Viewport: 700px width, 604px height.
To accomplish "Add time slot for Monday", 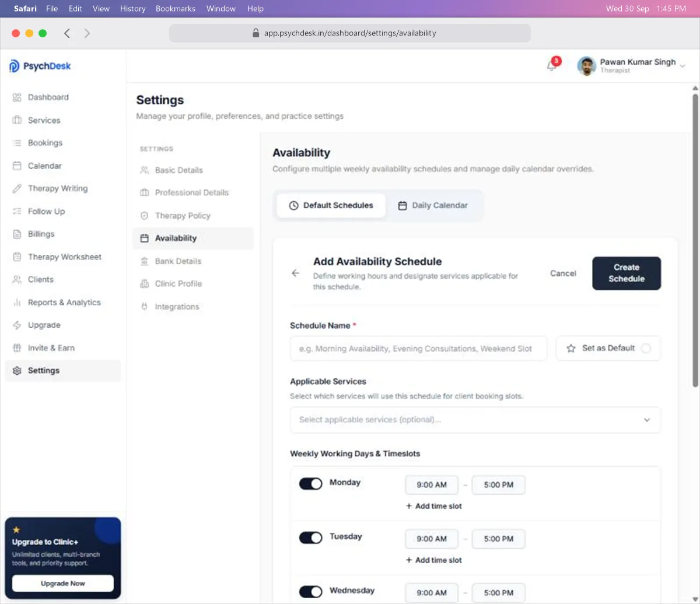I will (x=434, y=506).
